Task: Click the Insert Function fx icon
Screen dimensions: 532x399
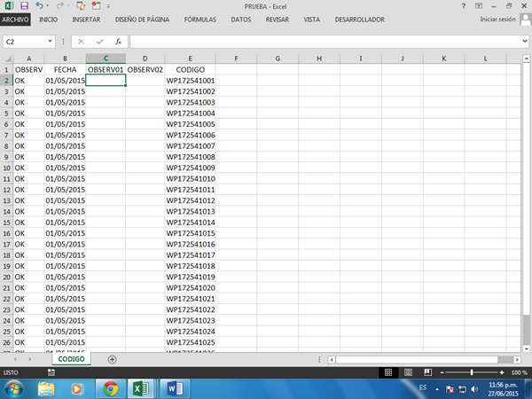Action: [x=117, y=41]
